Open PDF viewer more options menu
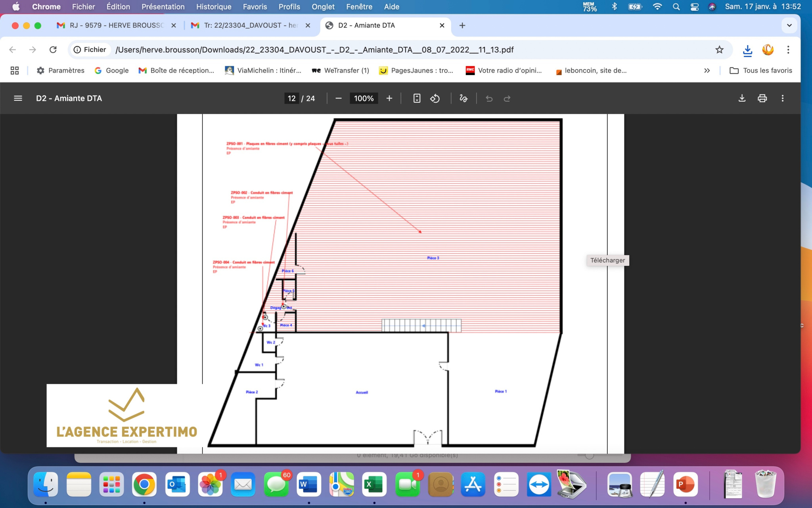Viewport: 812px width, 508px height. coord(782,98)
